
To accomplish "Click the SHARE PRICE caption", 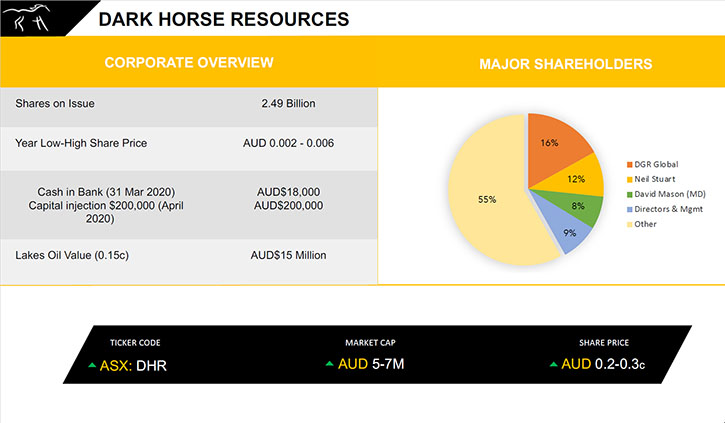I will (604, 343).
